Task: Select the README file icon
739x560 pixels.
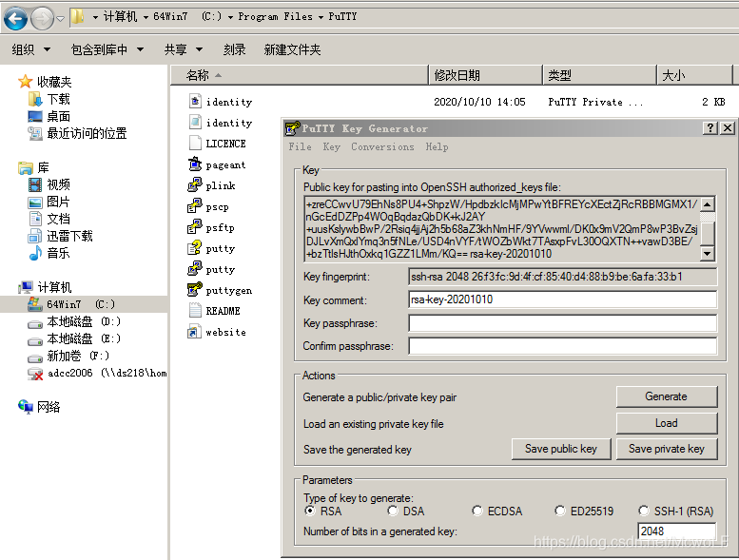Action: (x=195, y=311)
